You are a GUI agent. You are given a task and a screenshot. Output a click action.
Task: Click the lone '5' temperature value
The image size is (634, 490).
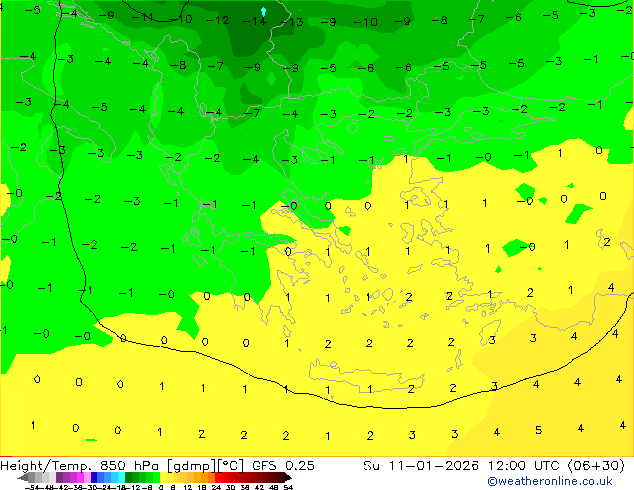click(x=538, y=430)
